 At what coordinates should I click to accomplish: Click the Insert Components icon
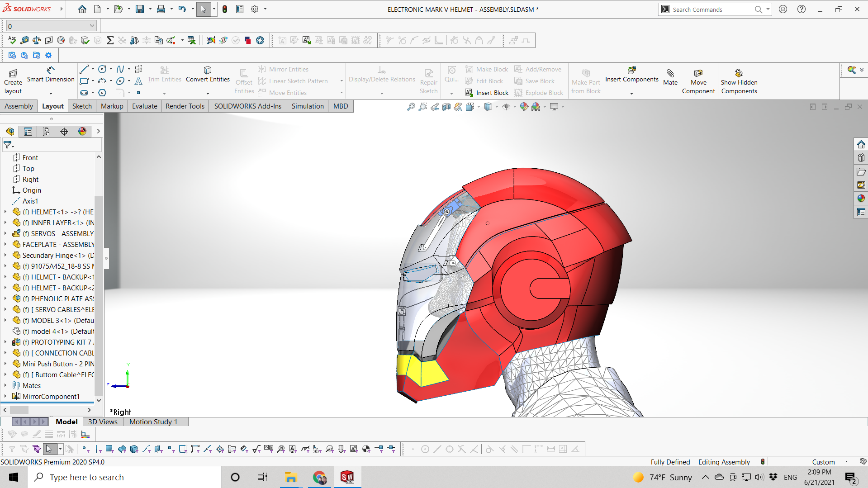pos(631,71)
